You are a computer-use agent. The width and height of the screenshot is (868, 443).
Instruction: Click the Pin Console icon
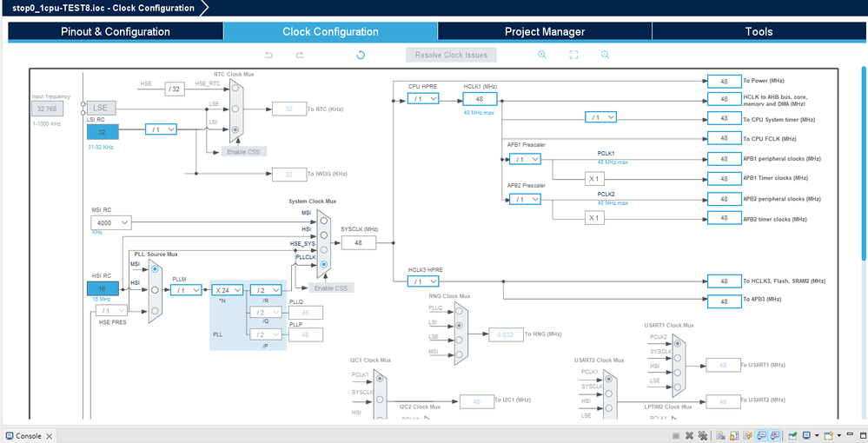coord(792,436)
